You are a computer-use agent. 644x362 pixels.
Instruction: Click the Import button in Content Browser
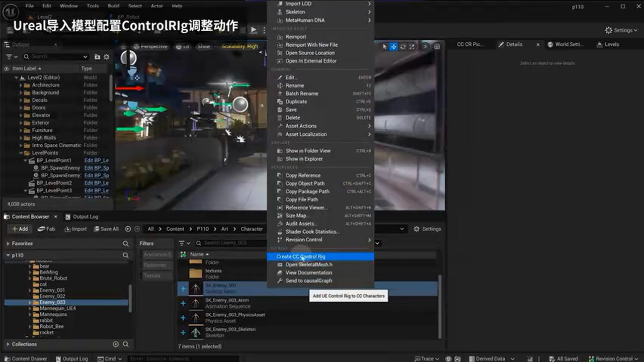[75, 229]
